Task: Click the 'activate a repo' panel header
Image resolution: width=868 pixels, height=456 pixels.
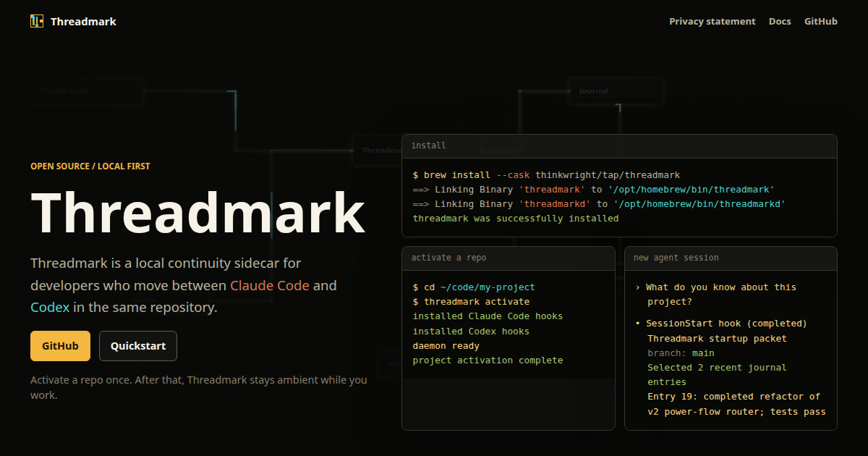Action: 509,258
